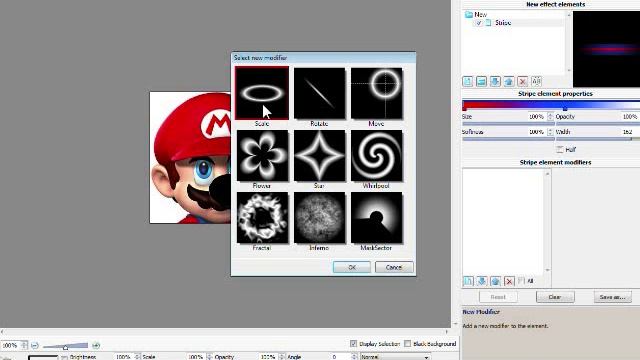This screenshot has height=360, width=640.
Task: Click the modifiers list's scroll down arrow
Action: point(547,270)
